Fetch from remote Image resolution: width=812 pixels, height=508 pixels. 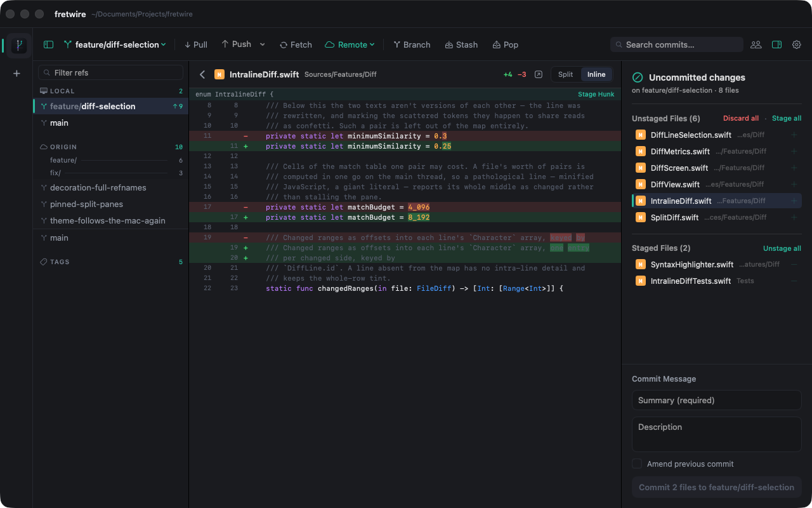click(296, 44)
